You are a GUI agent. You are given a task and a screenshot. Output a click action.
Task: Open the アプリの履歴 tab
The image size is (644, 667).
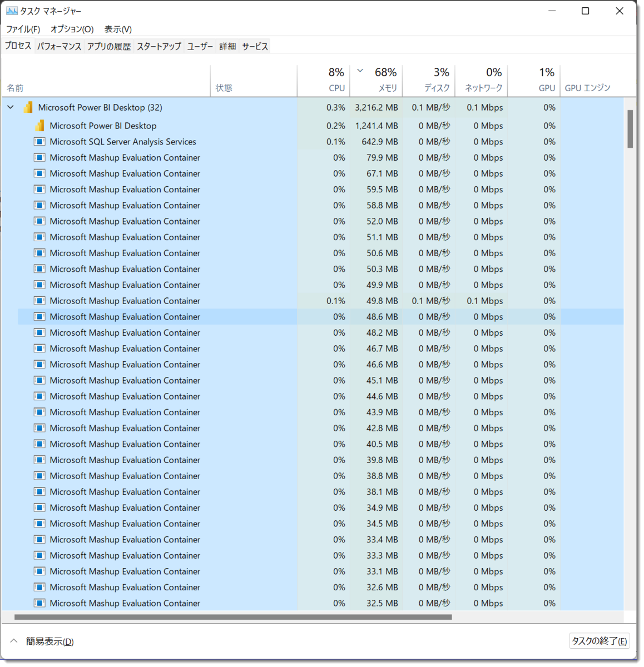tap(109, 46)
